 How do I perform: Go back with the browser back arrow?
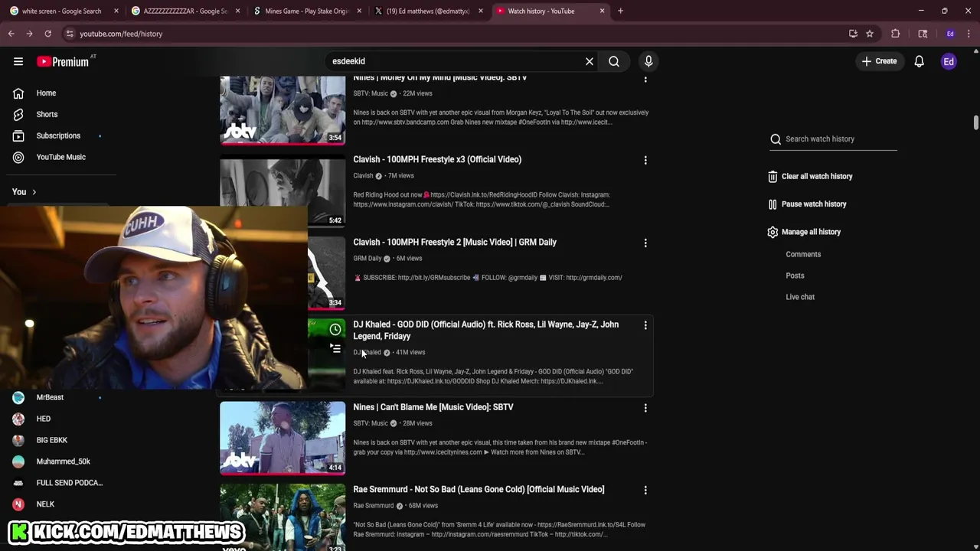(x=11, y=34)
